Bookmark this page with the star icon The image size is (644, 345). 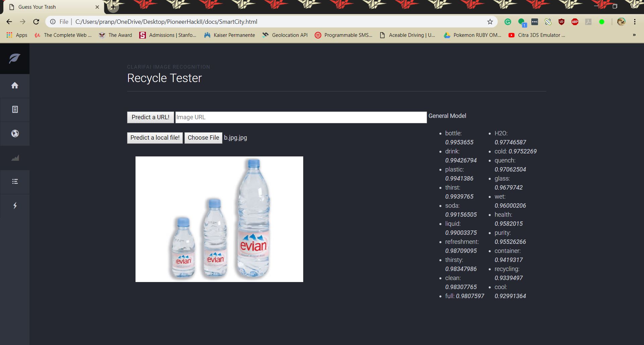click(x=490, y=22)
